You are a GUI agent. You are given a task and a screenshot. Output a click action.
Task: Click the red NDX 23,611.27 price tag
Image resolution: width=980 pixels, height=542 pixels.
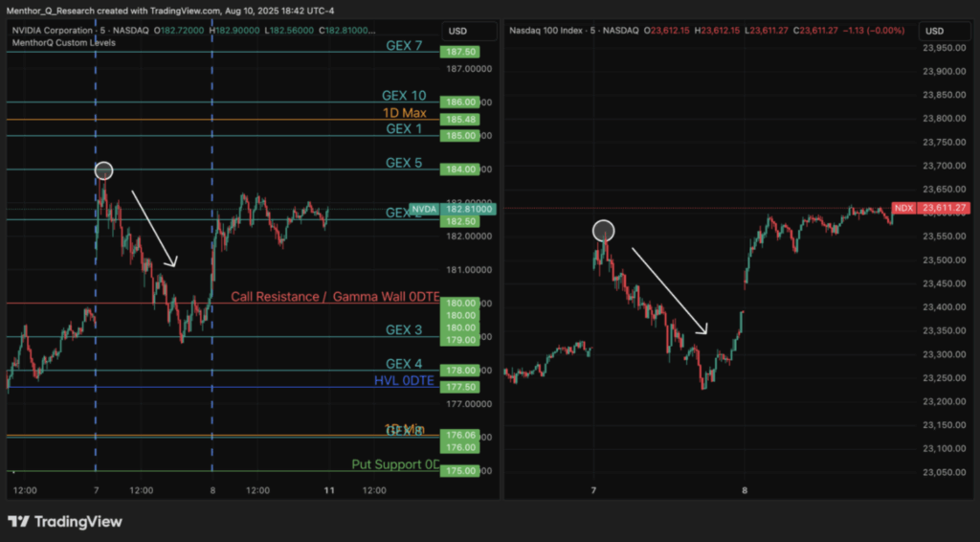[x=930, y=208]
